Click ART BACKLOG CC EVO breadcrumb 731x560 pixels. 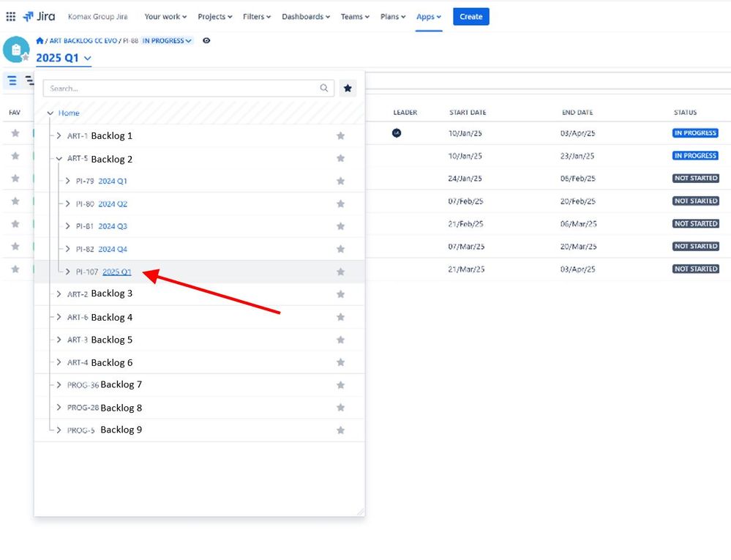pyautogui.click(x=83, y=40)
